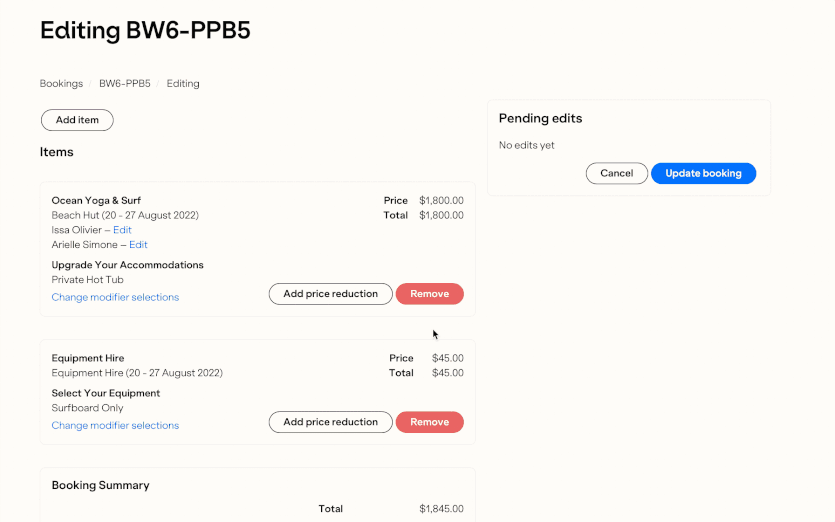Go to BW6-PPB5 breadcrumb link

point(124,84)
